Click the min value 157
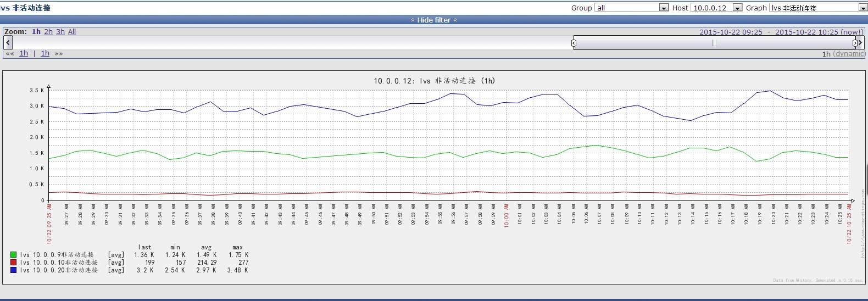 tap(181, 263)
